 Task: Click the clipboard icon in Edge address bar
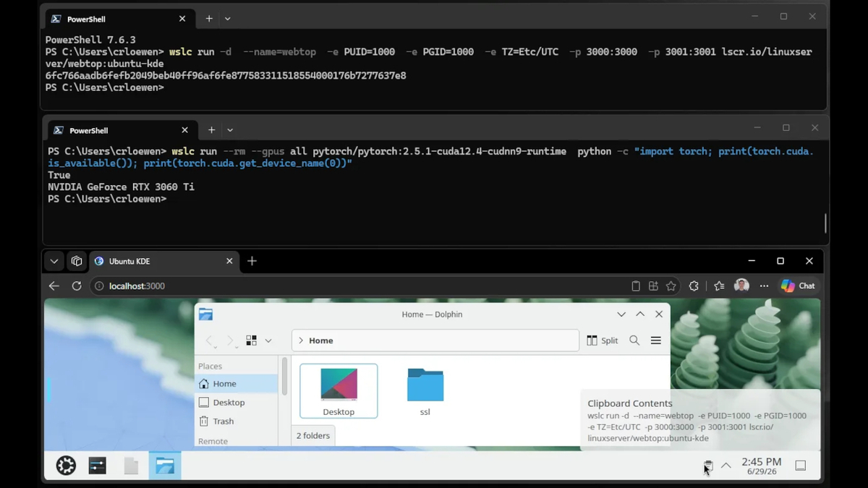(x=636, y=286)
